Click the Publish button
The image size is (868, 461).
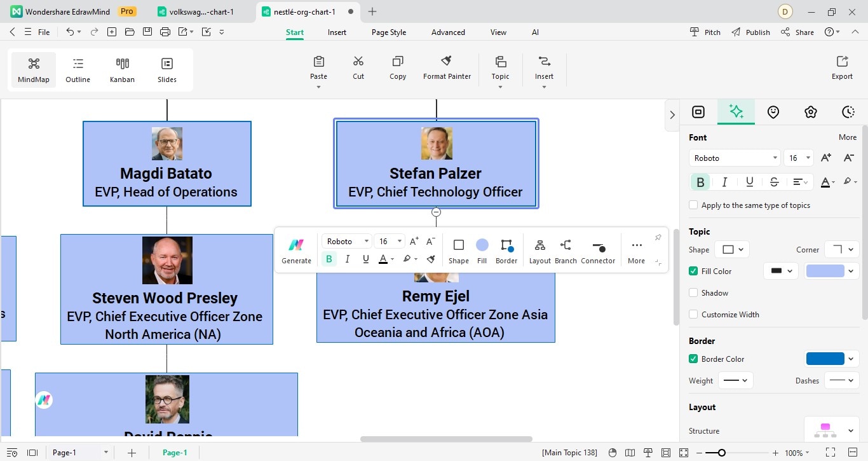click(x=750, y=32)
